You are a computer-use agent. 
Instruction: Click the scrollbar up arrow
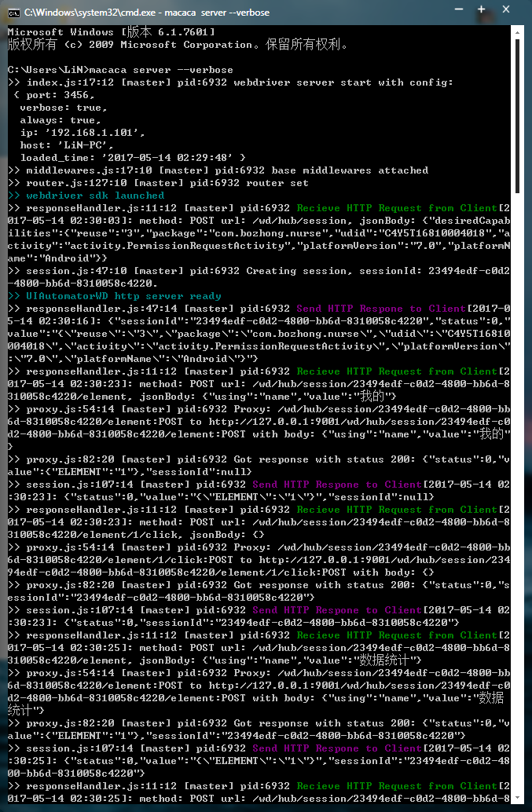(x=517, y=32)
